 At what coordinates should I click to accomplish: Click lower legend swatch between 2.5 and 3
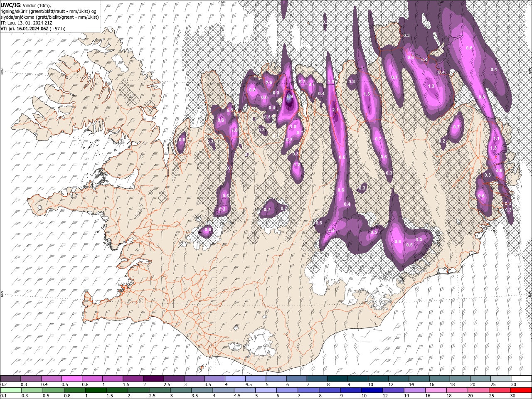coord(160,390)
